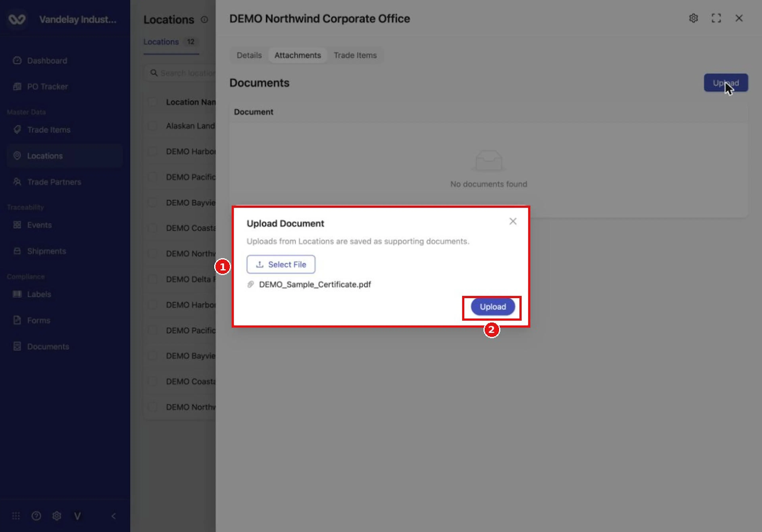Click the Upload button in Documents header
This screenshot has height=532, width=762.
click(726, 83)
